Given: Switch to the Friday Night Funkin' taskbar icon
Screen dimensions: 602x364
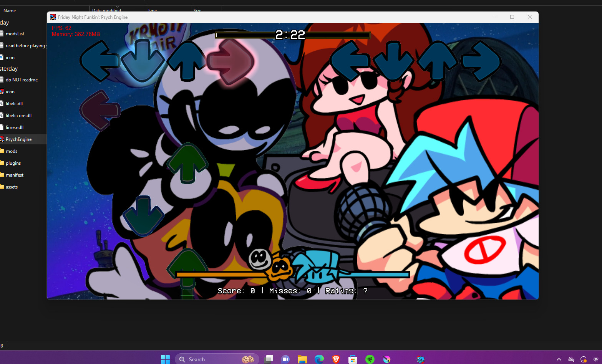Looking at the screenshot, I should [x=421, y=359].
